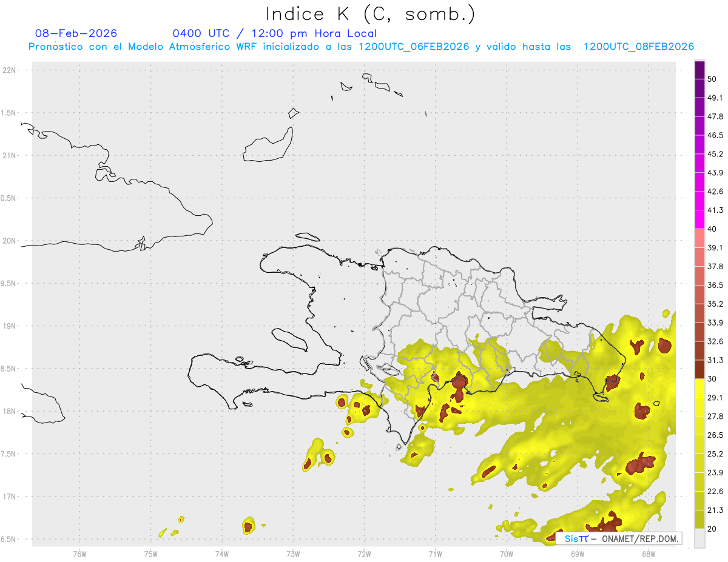Click the latitude axis label '20N'
The height and width of the screenshot is (562, 728).
click(x=9, y=241)
